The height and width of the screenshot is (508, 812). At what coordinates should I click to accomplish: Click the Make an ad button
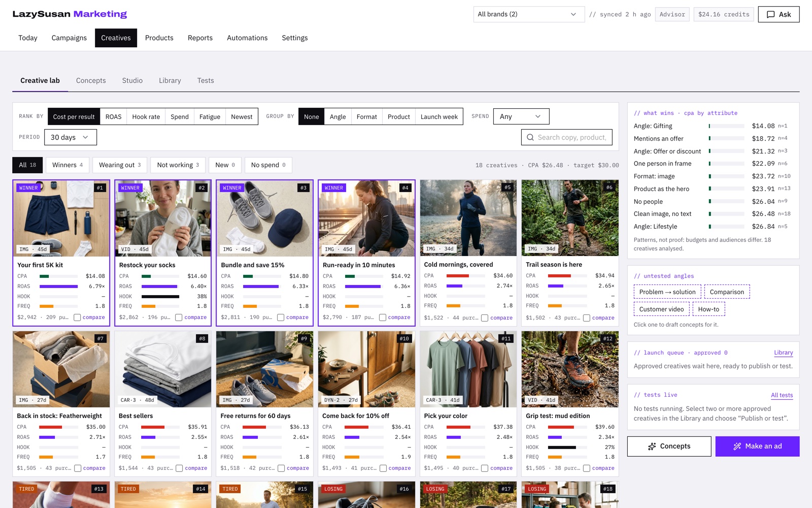(x=757, y=447)
